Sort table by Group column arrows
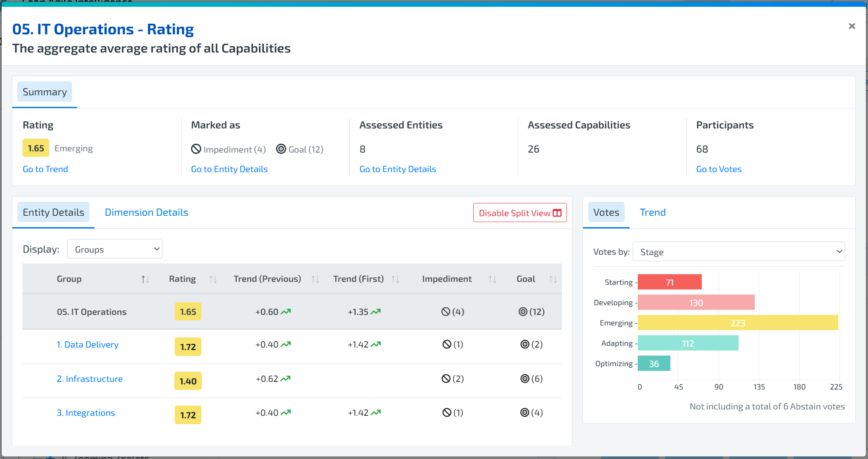 [x=145, y=279]
